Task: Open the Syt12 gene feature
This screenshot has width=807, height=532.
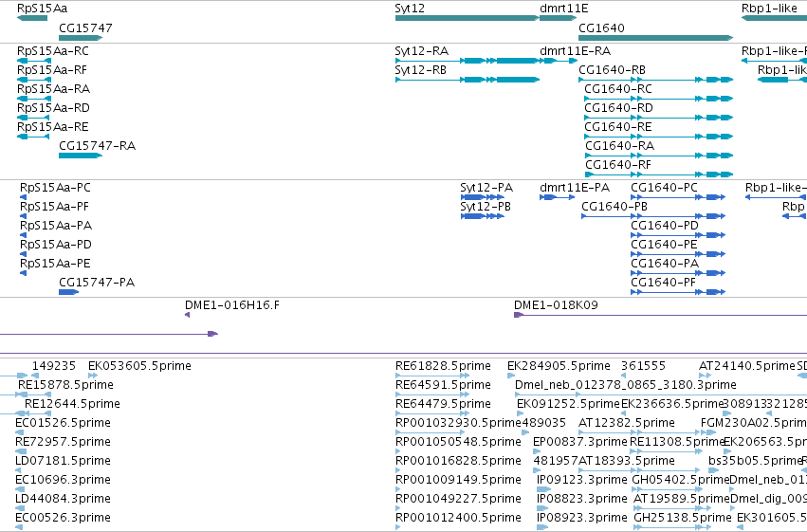Action: pyautogui.click(x=468, y=18)
